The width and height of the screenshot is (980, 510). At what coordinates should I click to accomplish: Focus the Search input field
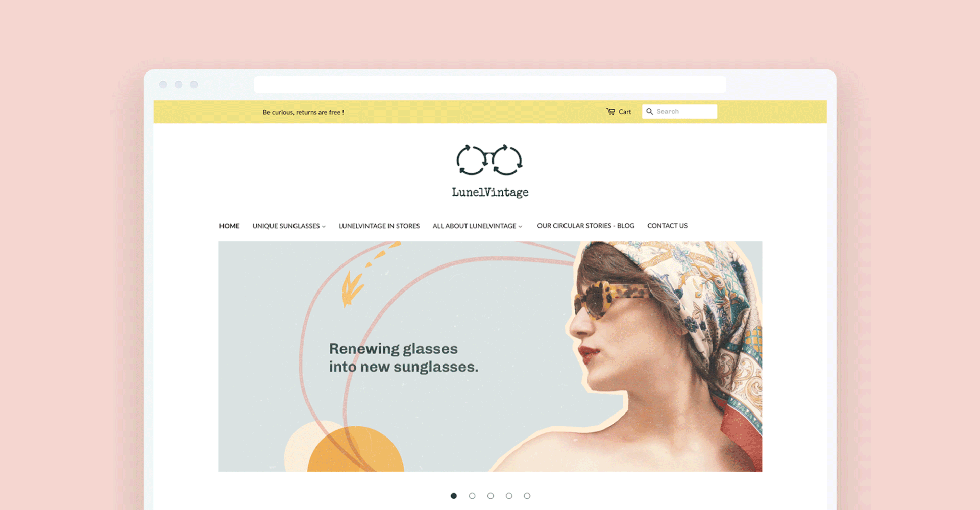point(679,111)
